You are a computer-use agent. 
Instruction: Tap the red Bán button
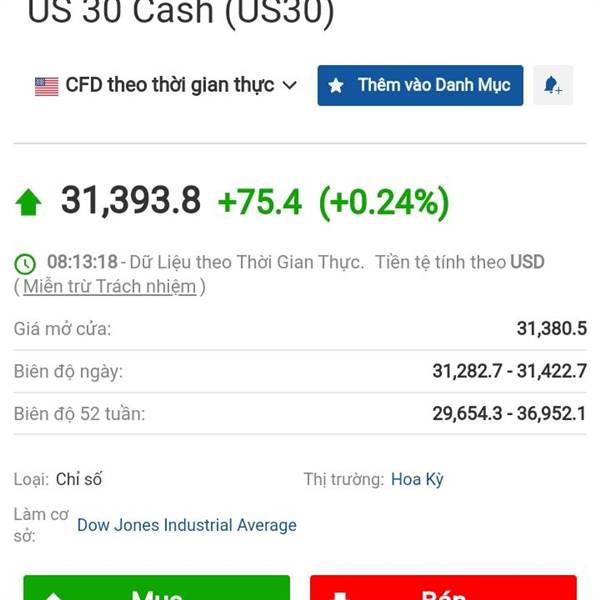(443, 588)
